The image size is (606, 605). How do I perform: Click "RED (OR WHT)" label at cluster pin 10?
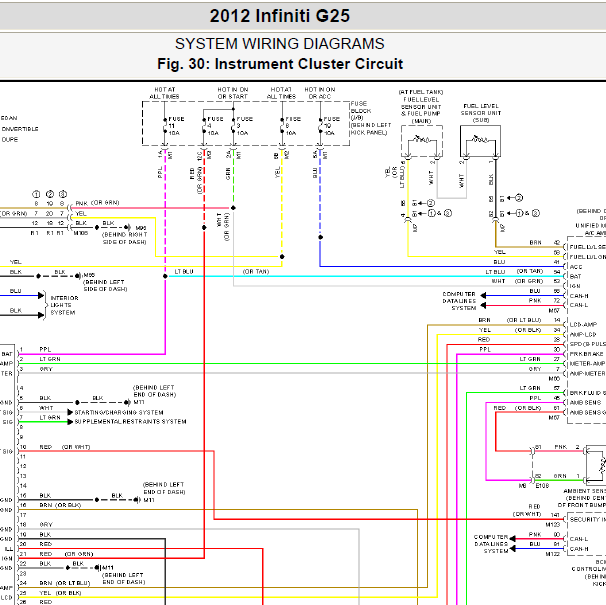65,447
